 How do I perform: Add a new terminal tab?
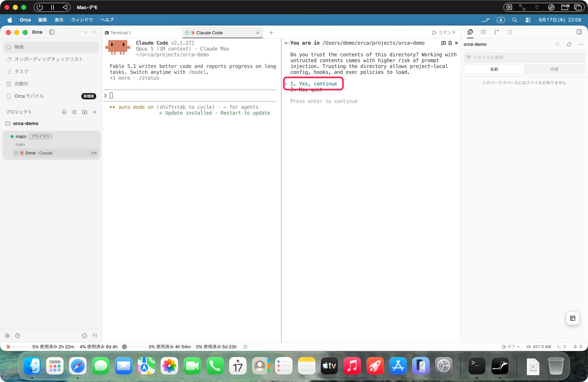271,33
